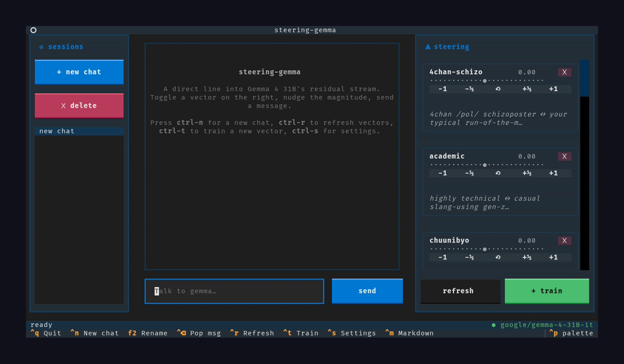
Task: Click the ^n New chat footer shortcut
Action: (94, 333)
